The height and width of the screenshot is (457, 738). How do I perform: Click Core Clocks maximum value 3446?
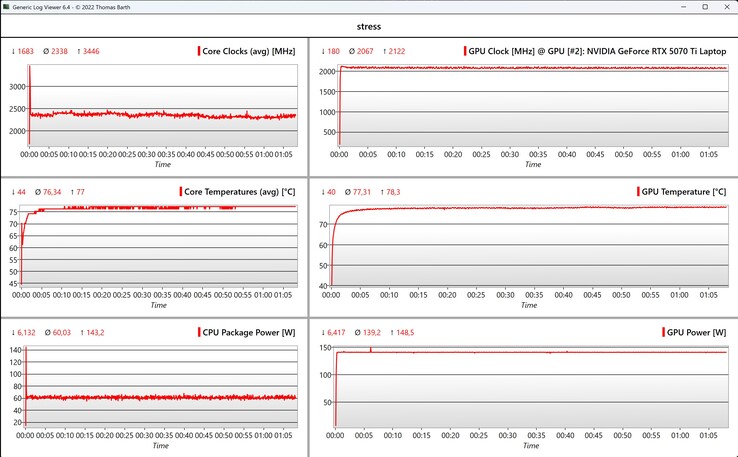91,51
